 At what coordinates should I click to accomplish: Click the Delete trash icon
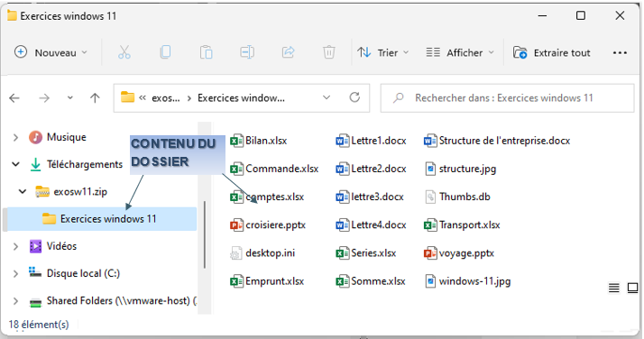pyautogui.click(x=329, y=52)
